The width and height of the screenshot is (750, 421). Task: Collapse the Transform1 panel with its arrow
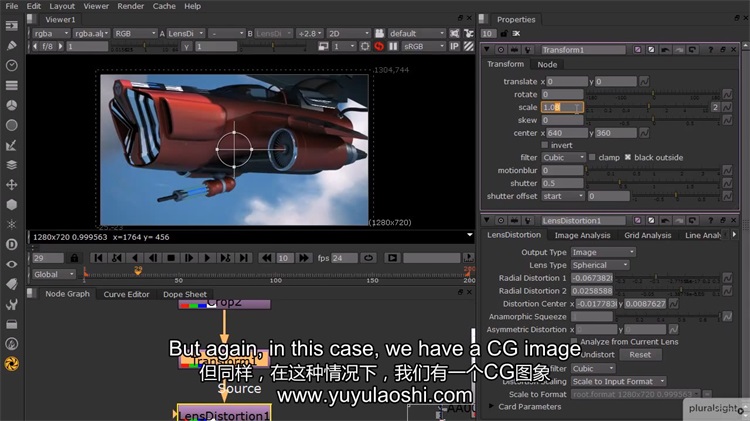(x=487, y=50)
